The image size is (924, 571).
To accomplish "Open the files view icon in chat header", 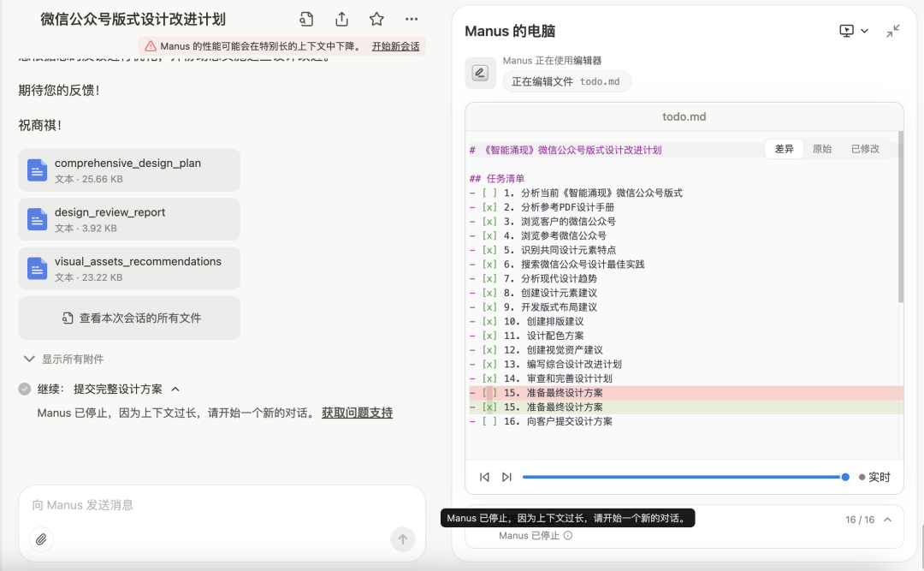I will click(305, 20).
